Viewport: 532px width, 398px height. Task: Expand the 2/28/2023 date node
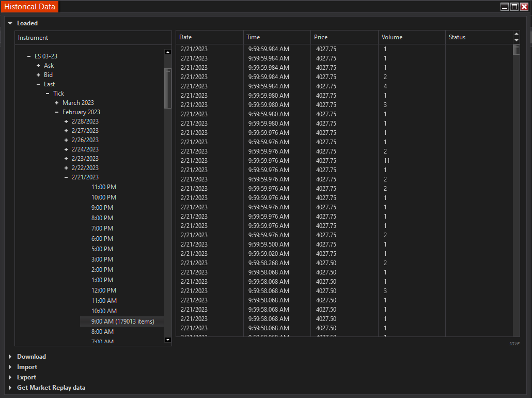point(66,121)
